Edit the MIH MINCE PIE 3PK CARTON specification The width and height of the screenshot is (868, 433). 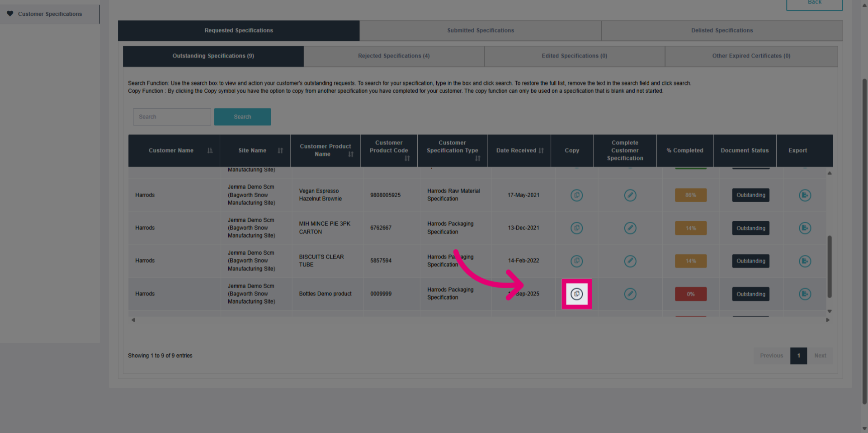(x=630, y=228)
